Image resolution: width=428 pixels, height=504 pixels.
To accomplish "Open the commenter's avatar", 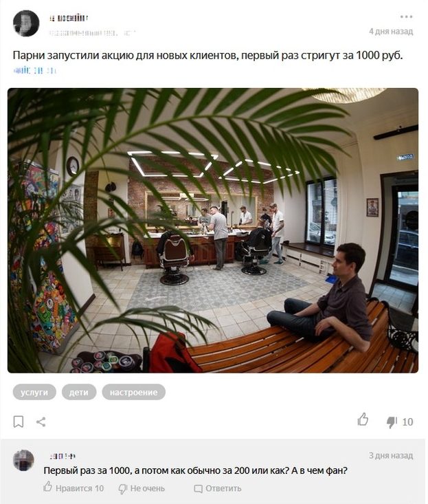I will click(23, 460).
